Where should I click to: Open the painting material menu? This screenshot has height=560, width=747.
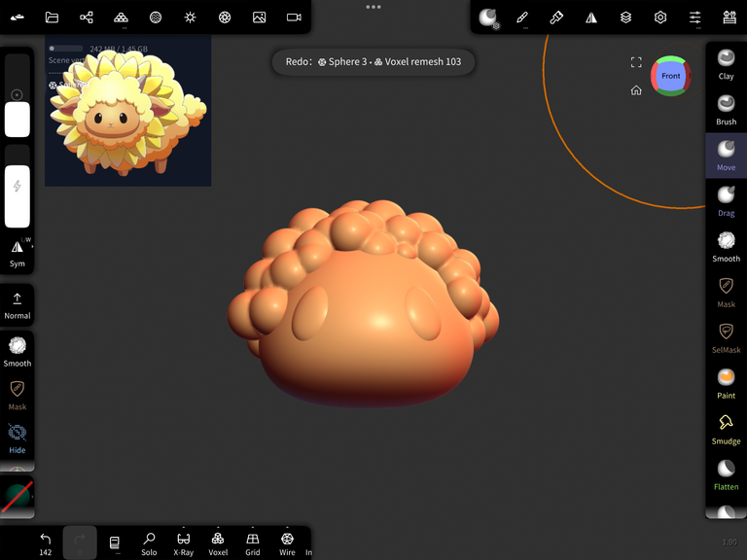tap(556, 17)
